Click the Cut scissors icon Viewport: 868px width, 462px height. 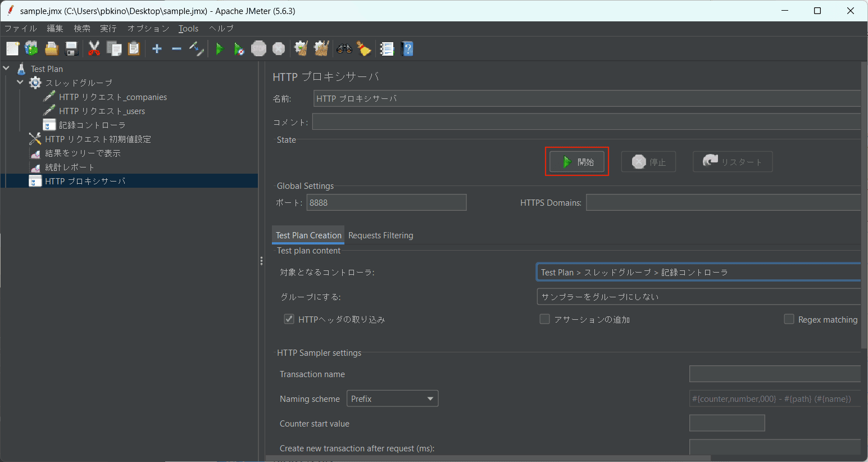94,49
